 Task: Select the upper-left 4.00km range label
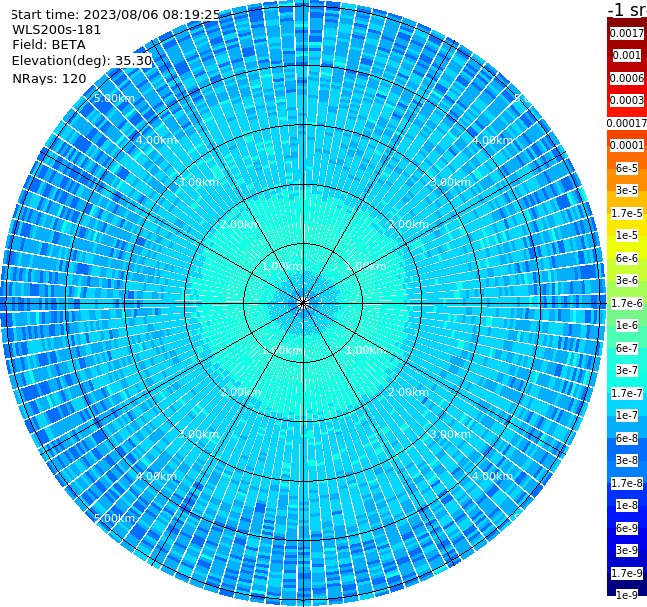click(157, 140)
